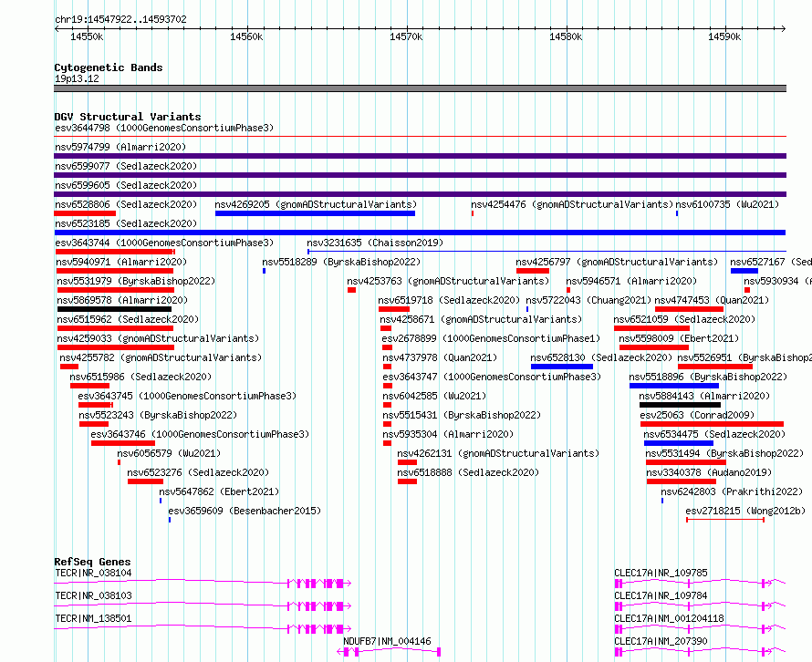812x662 pixels.
Task: Click nsv5598009 Ebert2021 label
Action: pyautogui.click(x=679, y=338)
